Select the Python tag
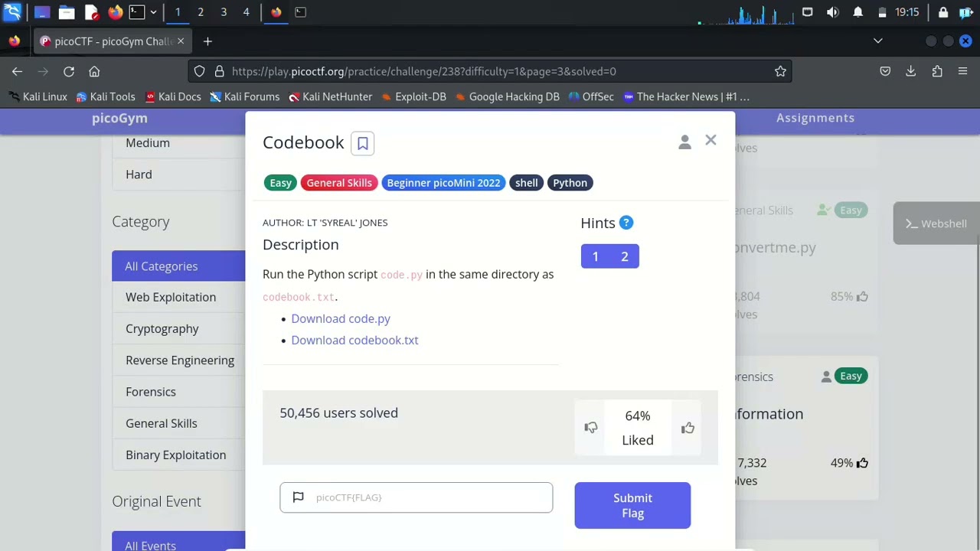This screenshot has width=980, height=551. pos(570,183)
